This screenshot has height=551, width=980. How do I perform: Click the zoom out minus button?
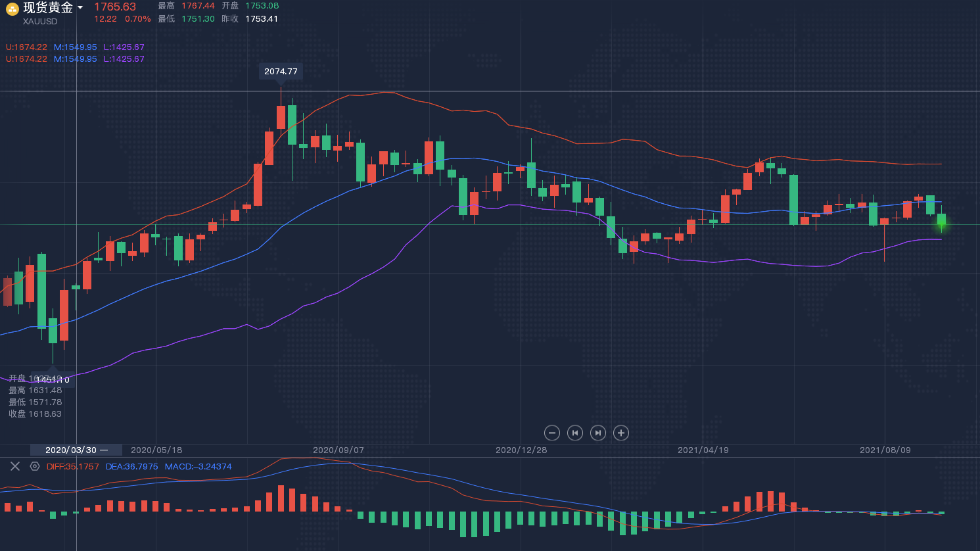[x=552, y=433]
